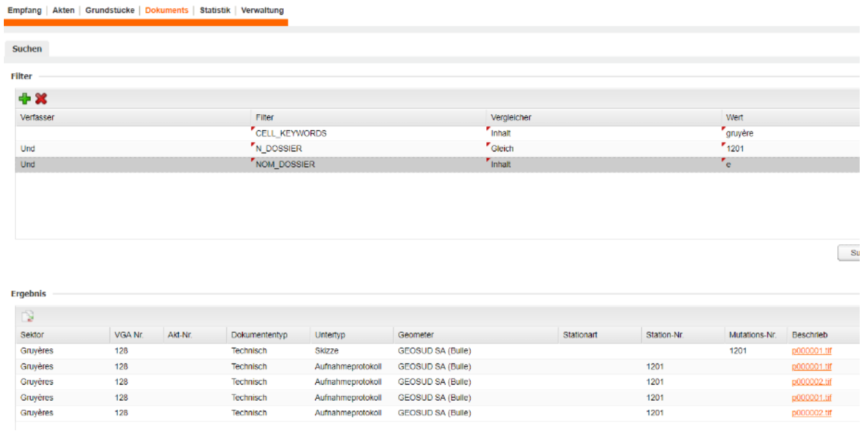Open the Empfang menu item

tap(24, 11)
